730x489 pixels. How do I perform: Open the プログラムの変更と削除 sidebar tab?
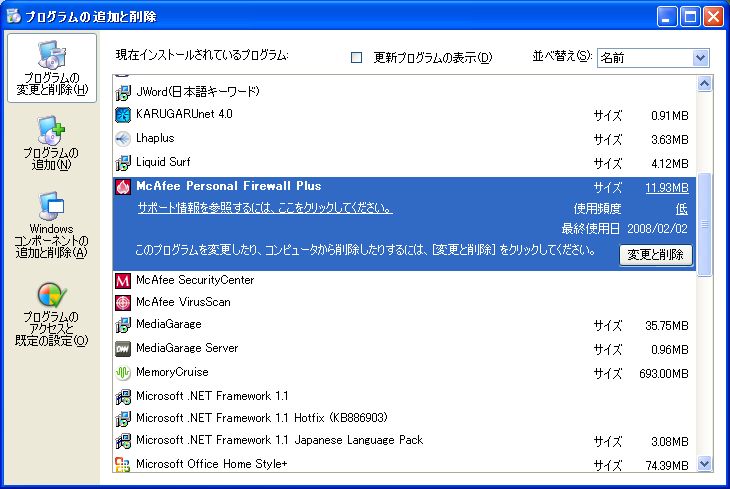51,69
